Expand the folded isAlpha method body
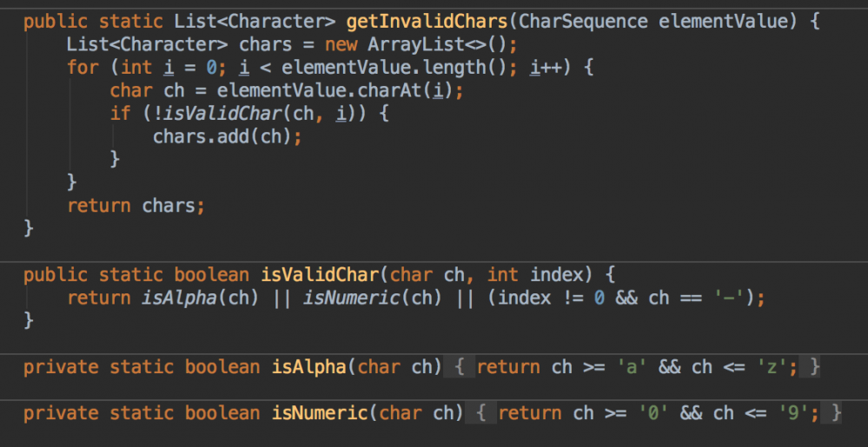868x447 pixels. (459, 367)
